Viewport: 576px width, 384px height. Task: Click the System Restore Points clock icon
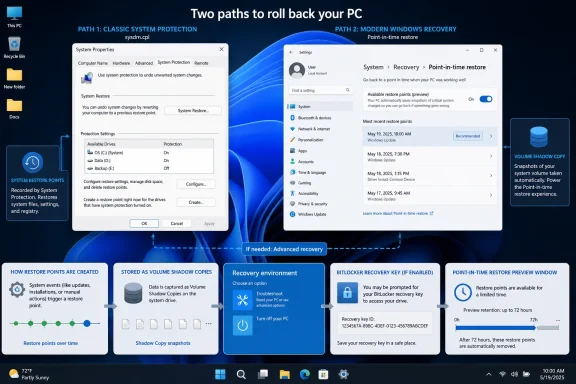(x=32, y=162)
